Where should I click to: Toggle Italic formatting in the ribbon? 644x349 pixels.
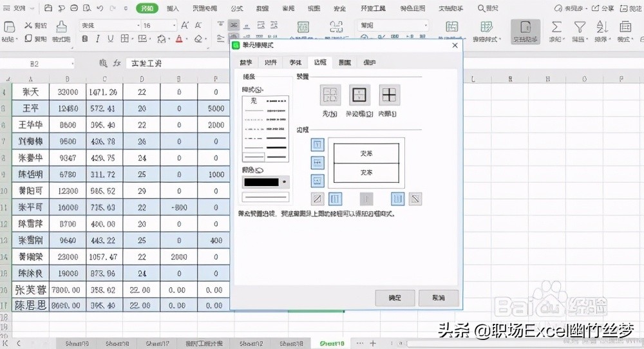(x=98, y=39)
